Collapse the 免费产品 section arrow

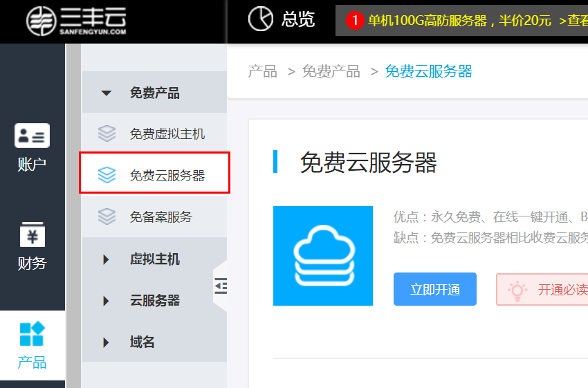pos(106,93)
